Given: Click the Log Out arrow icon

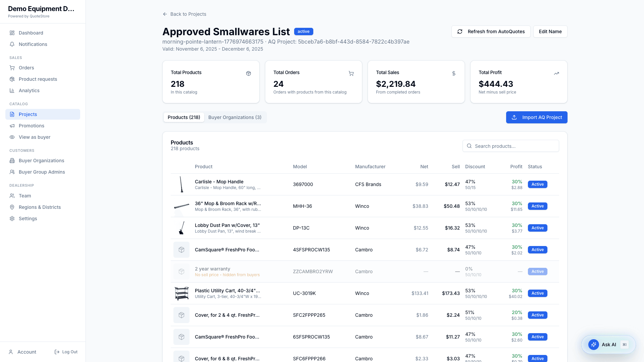Looking at the screenshot, I should pos(57,352).
